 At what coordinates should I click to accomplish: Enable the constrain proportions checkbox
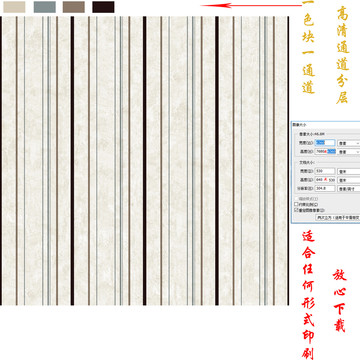click(x=296, y=204)
